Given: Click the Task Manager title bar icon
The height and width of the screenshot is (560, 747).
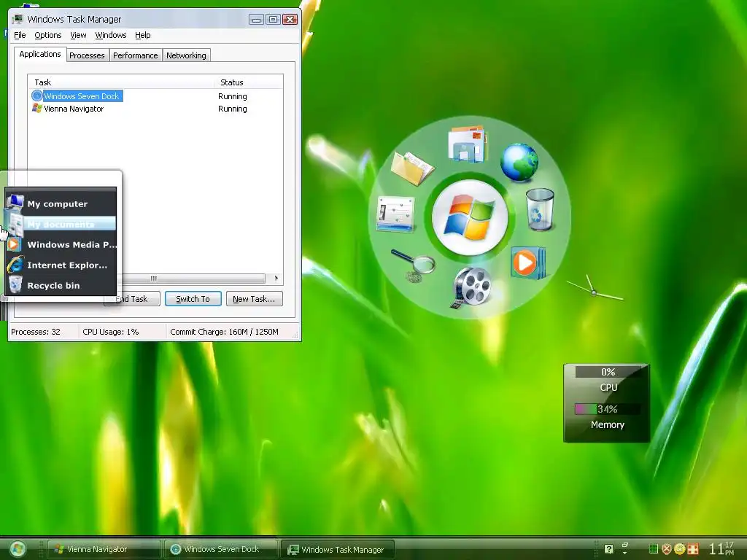Looking at the screenshot, I should click(18, 19).
